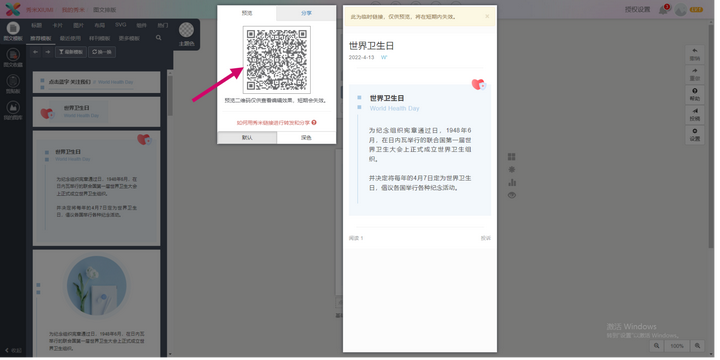
Task: Open the 图文模板 sidebar panel
Action: (13, 32)
